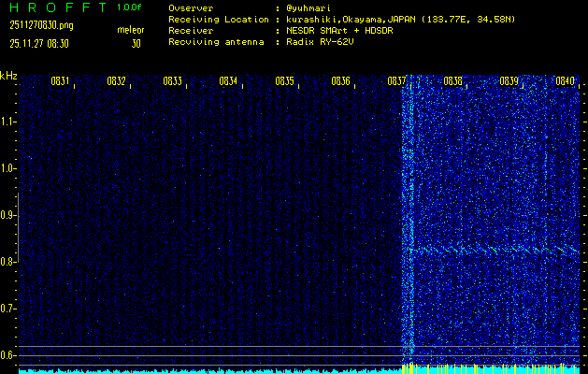Click the 0837 time marker
Viewport: 588px width, 374px height.
coord(396,81)
